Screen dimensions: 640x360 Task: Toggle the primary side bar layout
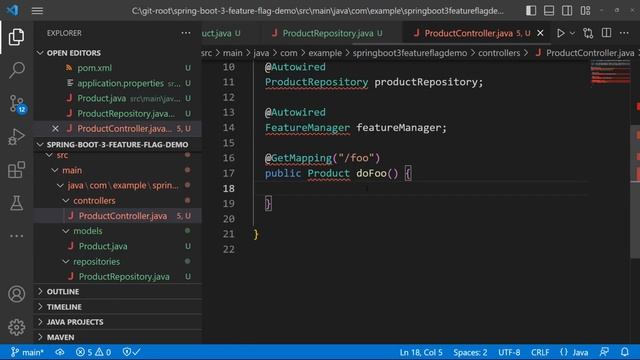(x=531, y=11)
